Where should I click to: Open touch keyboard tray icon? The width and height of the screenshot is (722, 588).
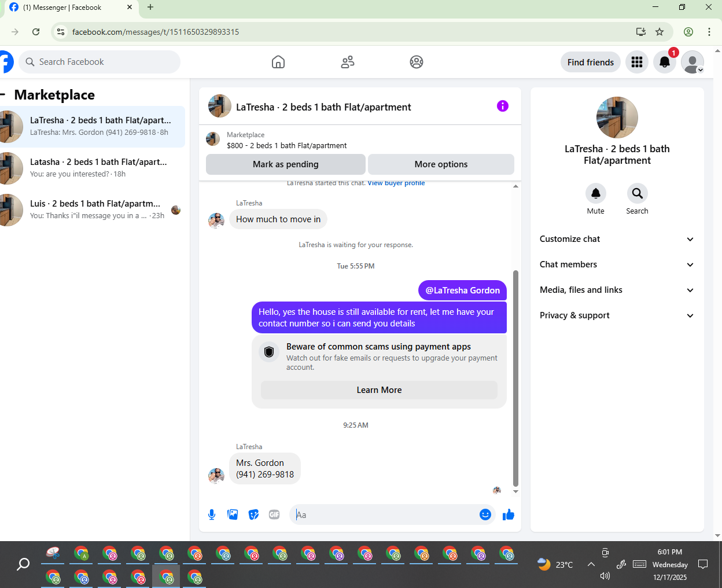tap(639, 564)
